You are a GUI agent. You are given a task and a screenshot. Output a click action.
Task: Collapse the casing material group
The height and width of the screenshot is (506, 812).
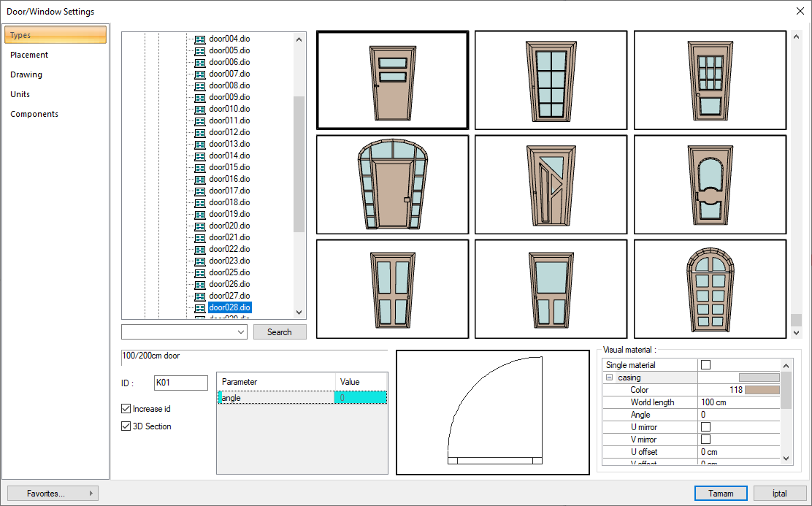click(609, 377)
